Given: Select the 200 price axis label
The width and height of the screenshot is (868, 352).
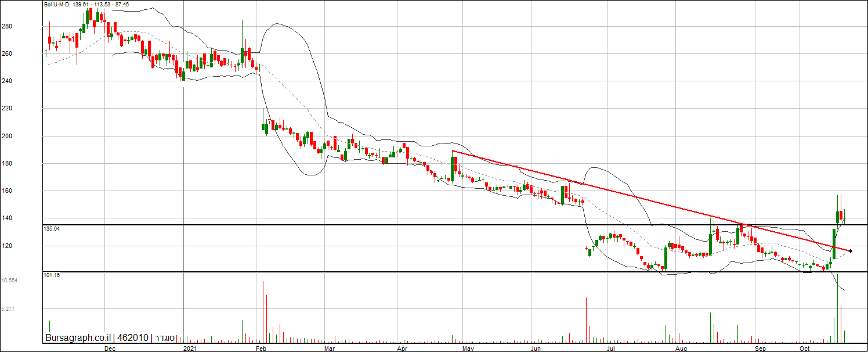Looking at the screenshot, I should pyautogui.click(x=7, y=136).
